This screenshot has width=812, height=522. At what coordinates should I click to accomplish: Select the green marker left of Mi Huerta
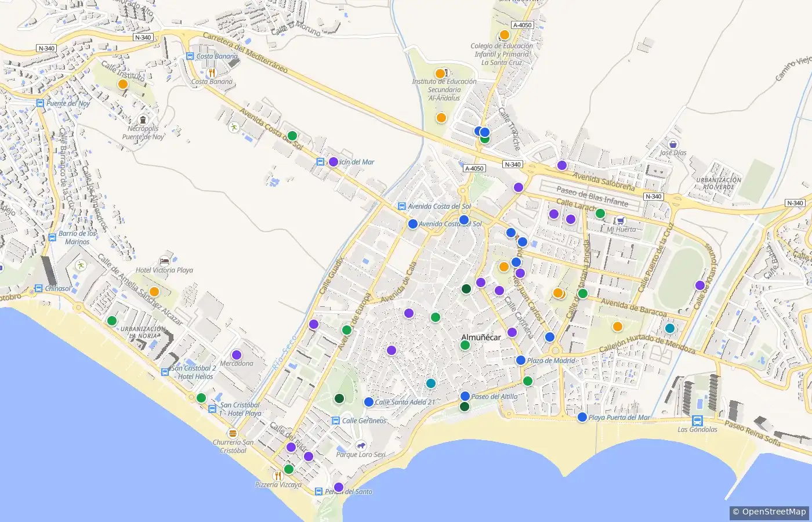coord(600,213)
